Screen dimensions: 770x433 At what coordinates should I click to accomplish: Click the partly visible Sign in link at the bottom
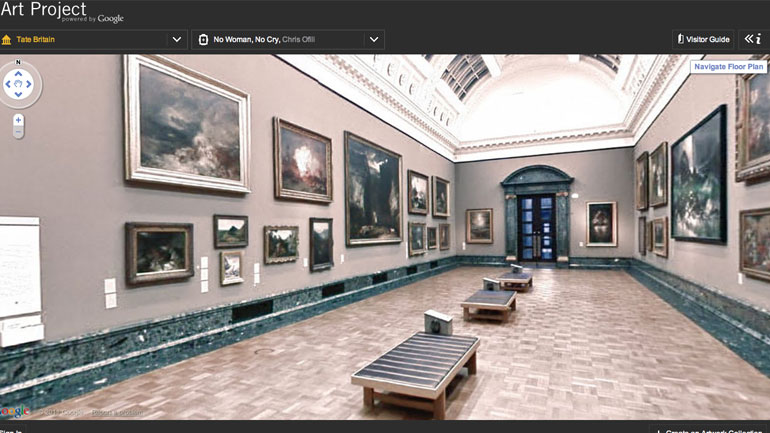11,431
